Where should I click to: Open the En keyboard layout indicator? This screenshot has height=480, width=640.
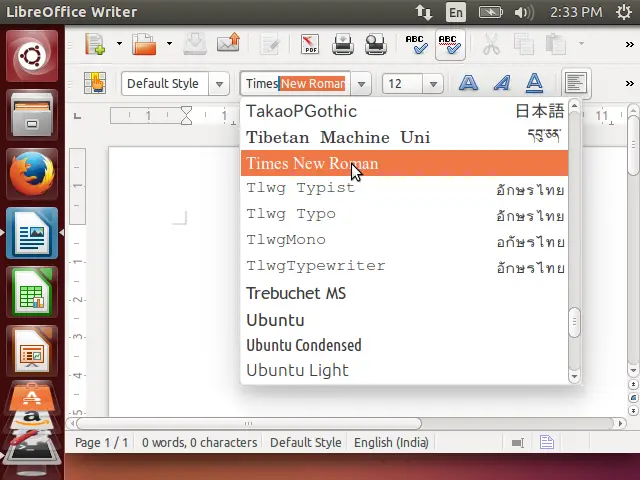click(x=456, y=12)
